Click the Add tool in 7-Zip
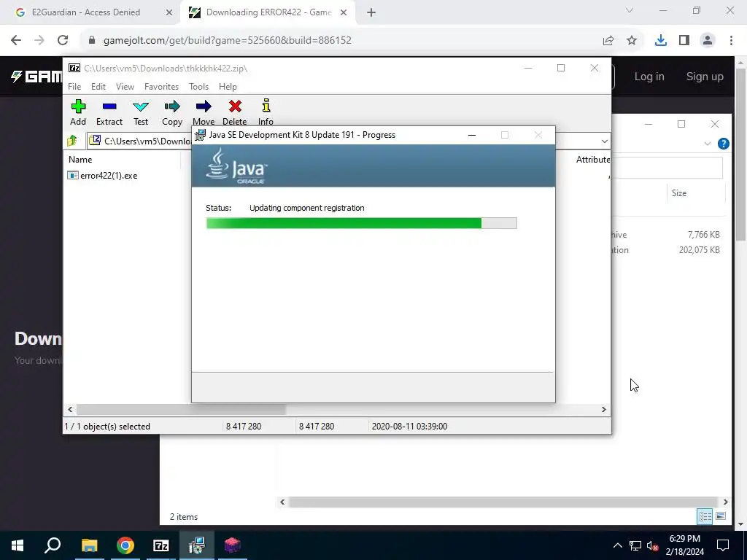Screen dimensions: 747x560 pyautogui.click(x=78, y=112)
